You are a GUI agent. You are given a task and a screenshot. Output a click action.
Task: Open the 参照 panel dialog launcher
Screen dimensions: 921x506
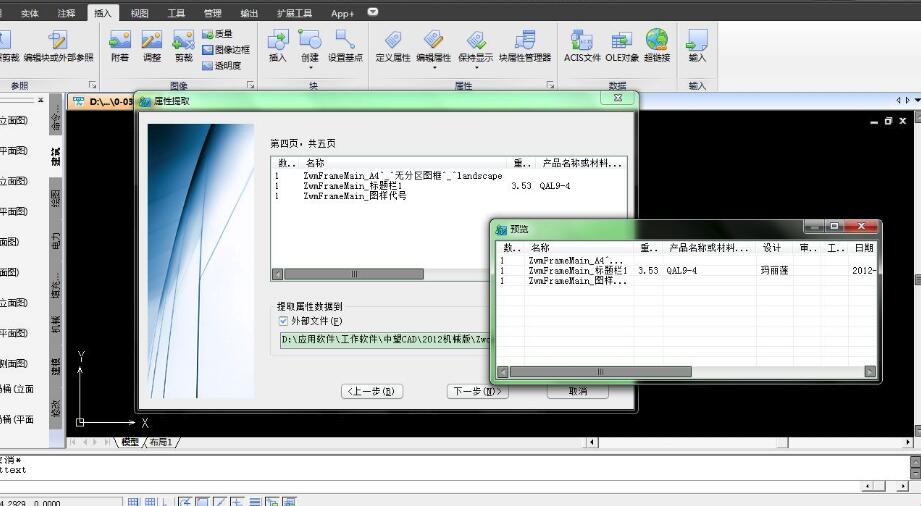tap(92, 85)
